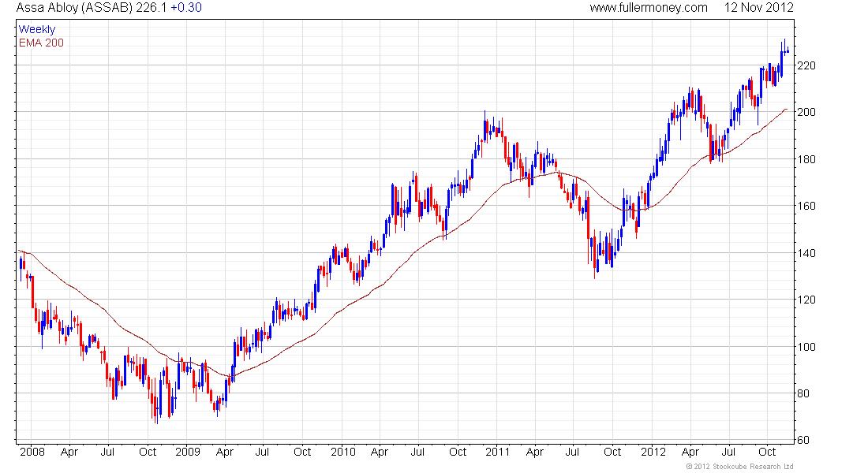
Task: Click the 140 price axis label
Action: click(806, 253)
